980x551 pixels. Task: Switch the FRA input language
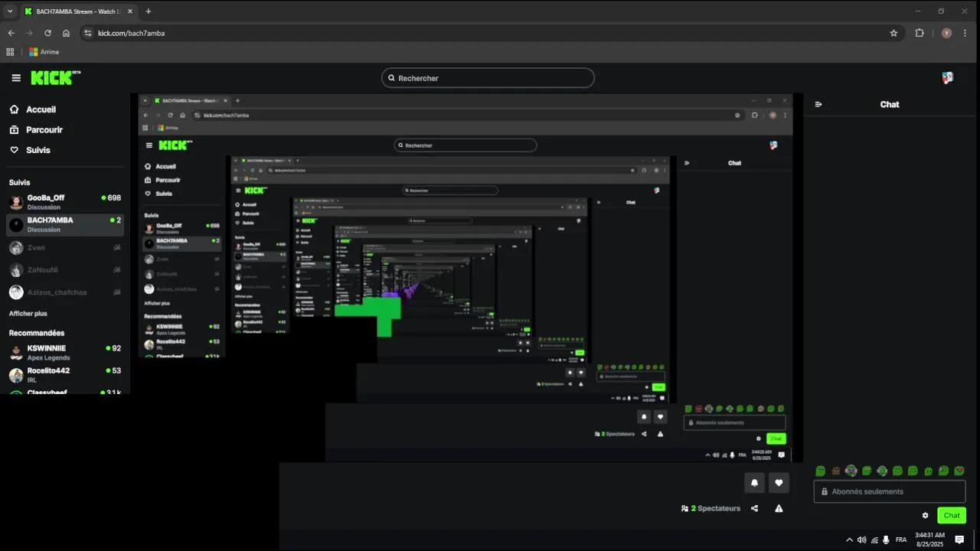901,540
